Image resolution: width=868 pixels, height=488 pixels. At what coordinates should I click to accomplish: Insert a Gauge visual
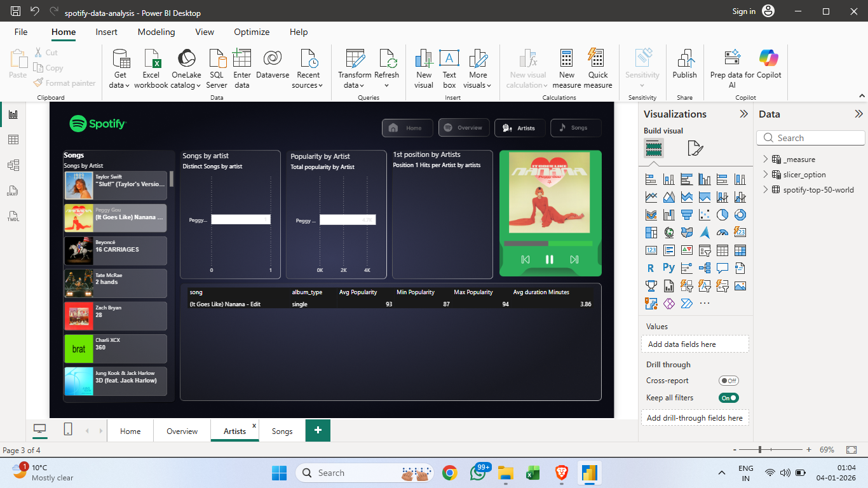(x=722, y=233)
